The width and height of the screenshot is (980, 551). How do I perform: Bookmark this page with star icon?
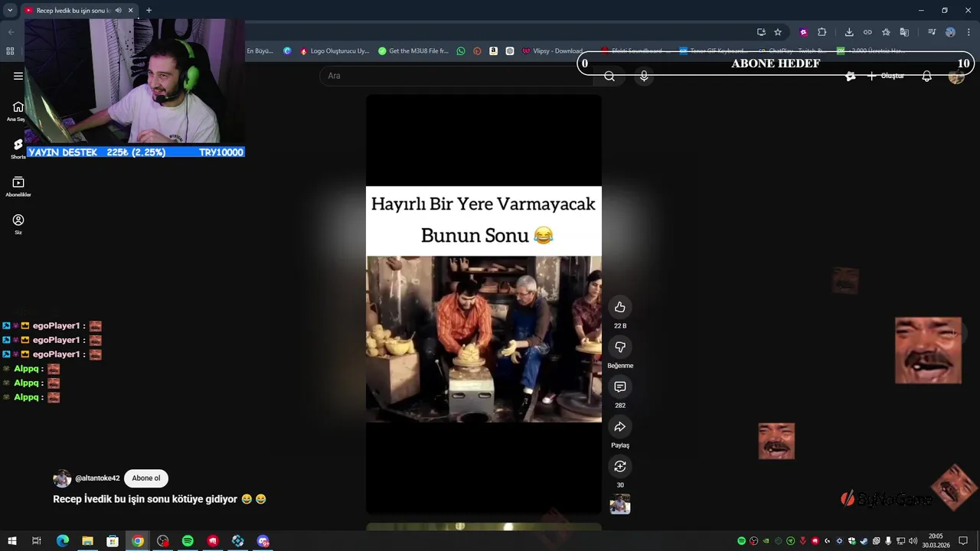coord(778,32)
